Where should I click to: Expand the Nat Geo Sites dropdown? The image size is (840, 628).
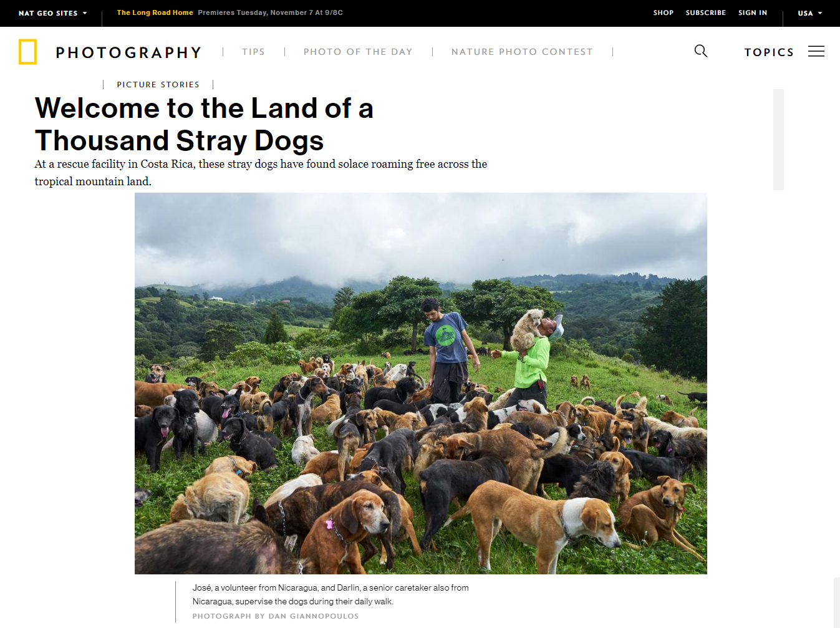pyautogui.click(x=53, y=13)
